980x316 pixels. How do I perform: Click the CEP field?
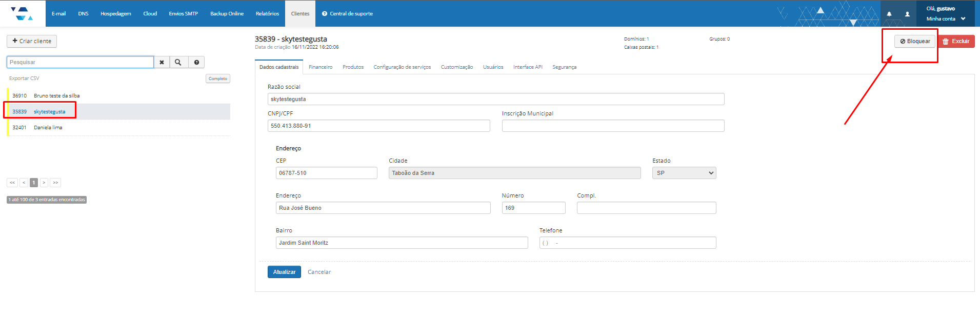coord(327,173)
